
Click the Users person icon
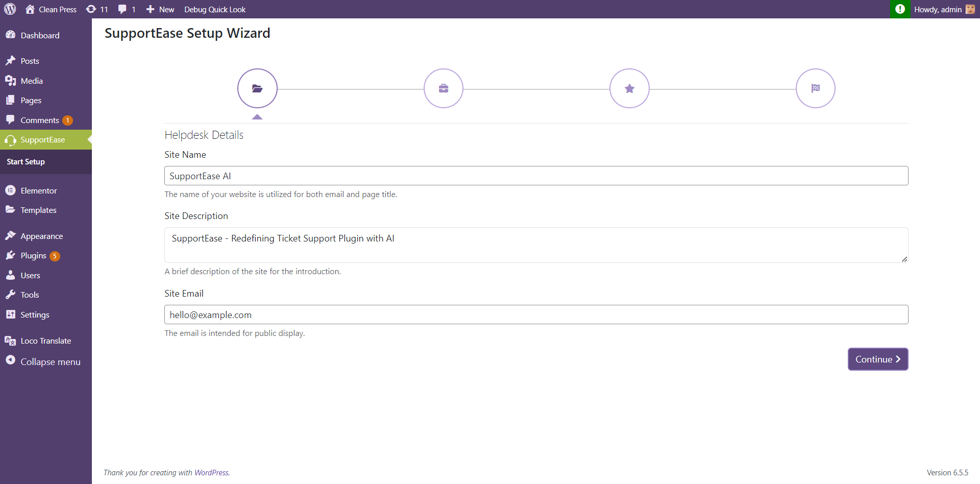[10, 275]
